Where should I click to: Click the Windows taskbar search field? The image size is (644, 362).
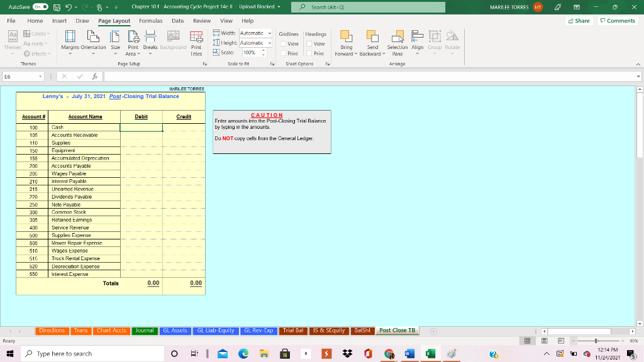pos(92,353)
